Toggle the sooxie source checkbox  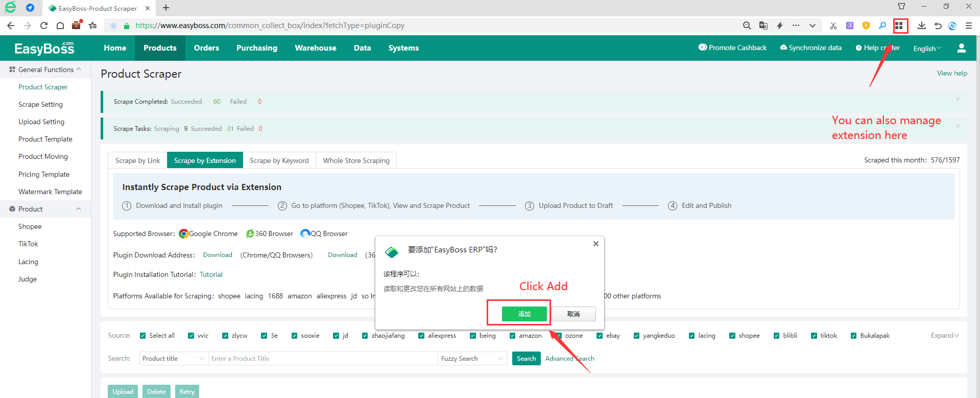[x=295, y=336]
